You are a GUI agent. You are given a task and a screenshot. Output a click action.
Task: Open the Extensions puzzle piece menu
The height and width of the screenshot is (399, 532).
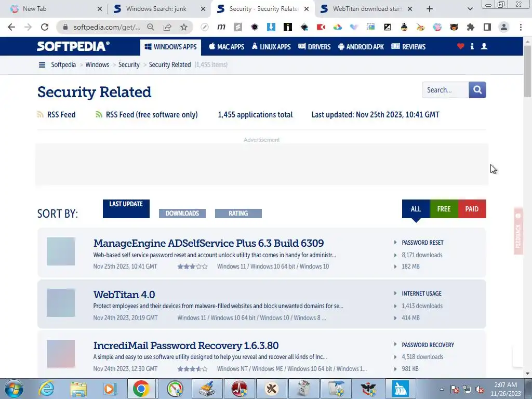pyautogui.click(x=471, y=27)
